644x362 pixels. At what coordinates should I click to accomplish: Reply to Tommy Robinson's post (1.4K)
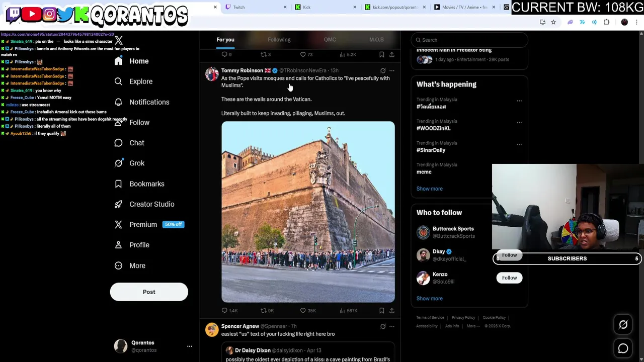pos(229,311)
